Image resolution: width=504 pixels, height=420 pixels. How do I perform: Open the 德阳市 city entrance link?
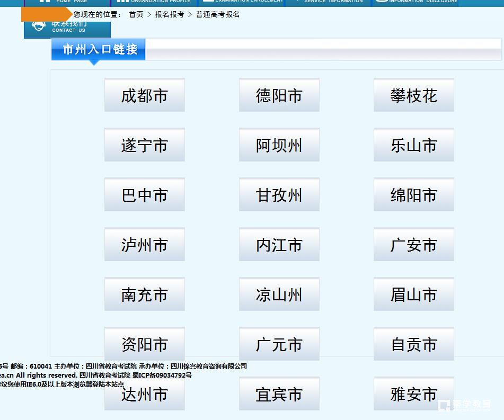(279, 95)
